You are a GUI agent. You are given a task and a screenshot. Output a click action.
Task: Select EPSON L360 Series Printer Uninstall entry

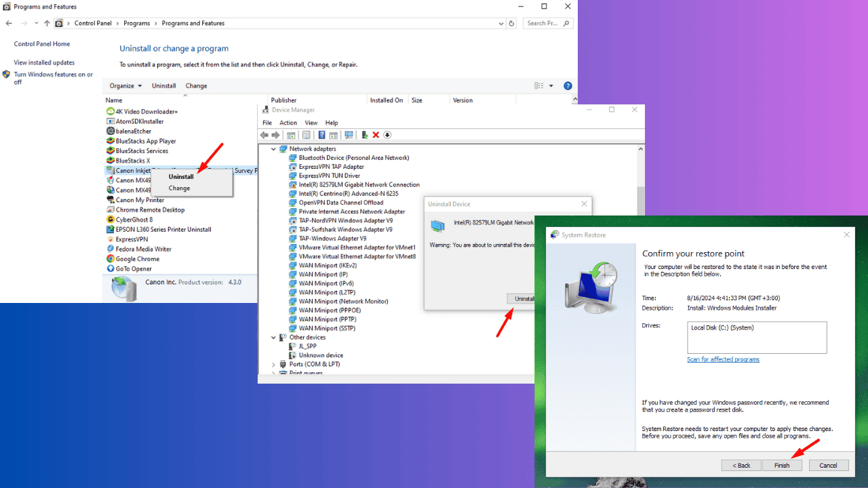point(163,230)
